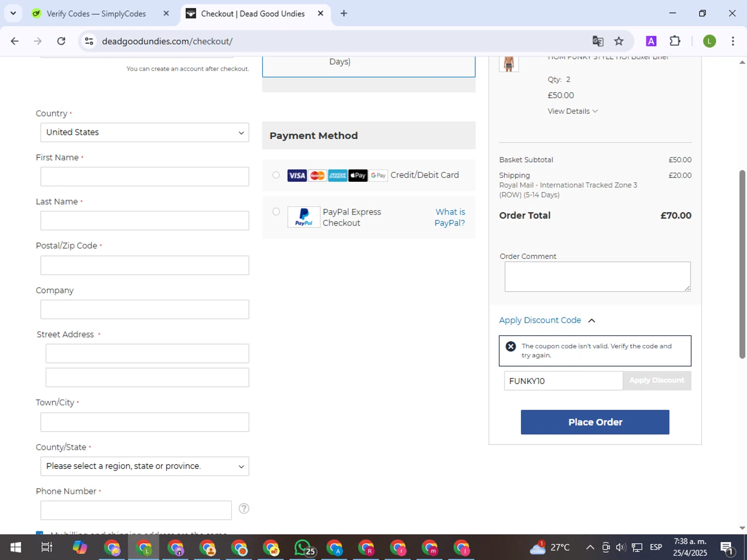Click the phone number help question icon

(244, 508)
